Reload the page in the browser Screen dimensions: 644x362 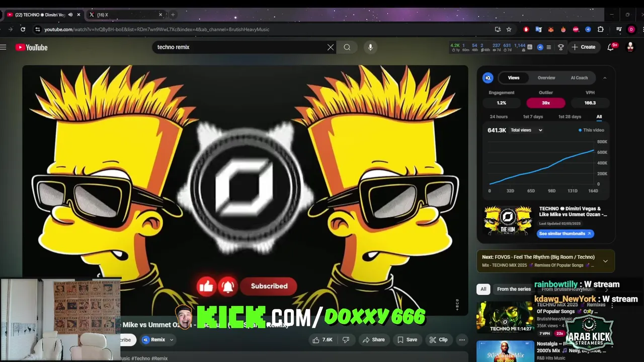click(x=23, y=29)
